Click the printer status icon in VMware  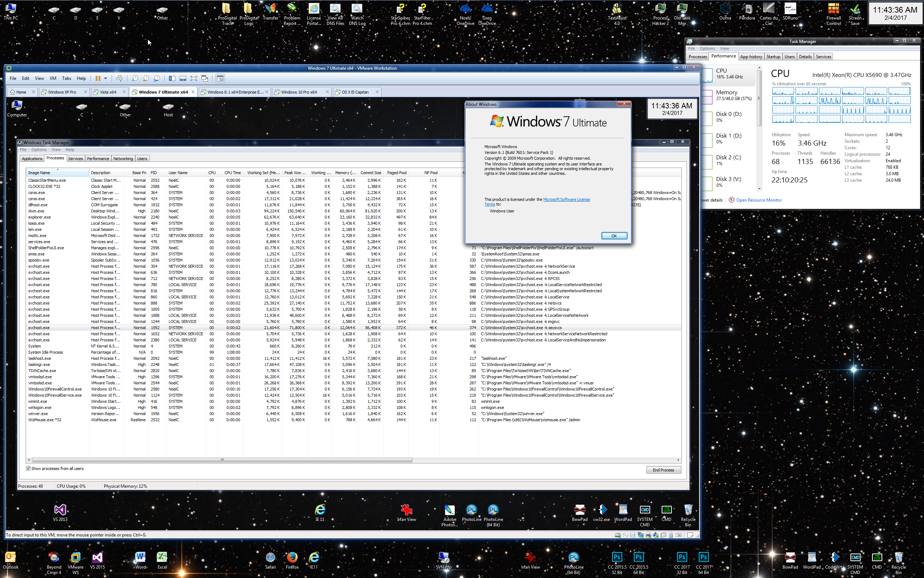[648, 535]
